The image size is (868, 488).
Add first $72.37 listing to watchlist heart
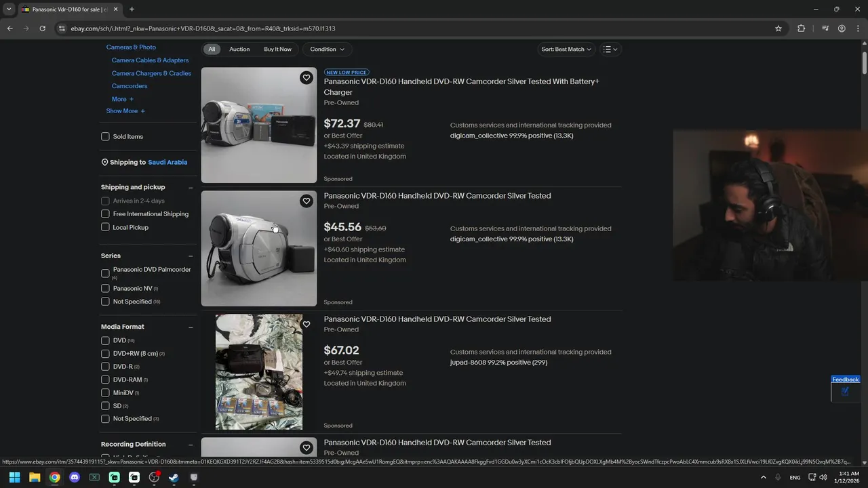(306, 78)
